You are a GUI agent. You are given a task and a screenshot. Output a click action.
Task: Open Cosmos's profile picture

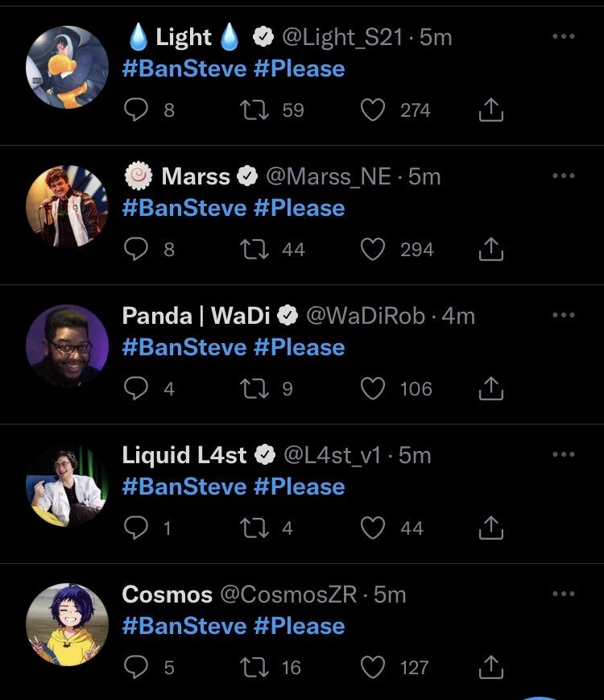(67, 624)
